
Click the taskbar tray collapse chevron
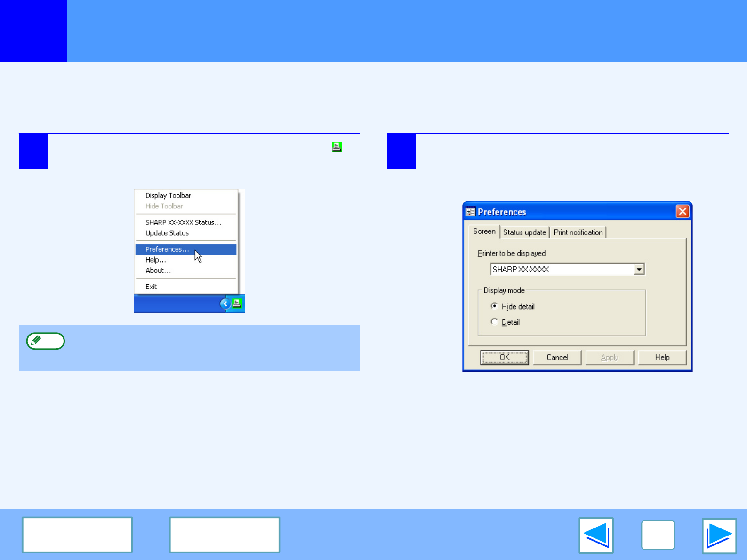coord(225,304)
